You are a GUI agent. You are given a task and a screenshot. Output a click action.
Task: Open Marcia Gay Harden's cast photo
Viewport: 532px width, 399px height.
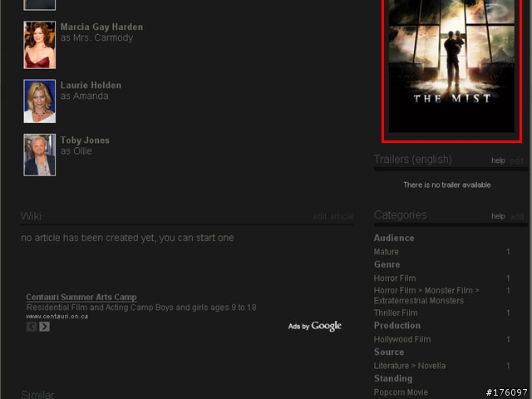tap(40, 45)
